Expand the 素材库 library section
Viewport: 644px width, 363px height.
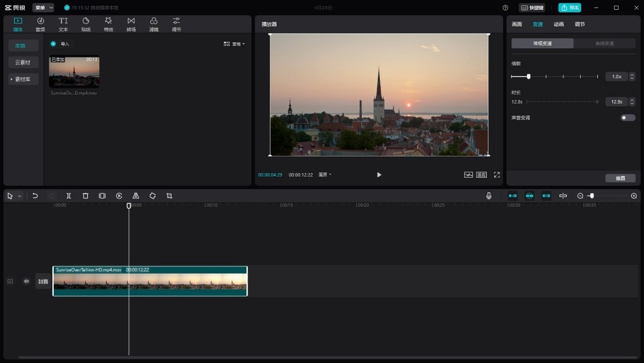(x=23, y=79)
